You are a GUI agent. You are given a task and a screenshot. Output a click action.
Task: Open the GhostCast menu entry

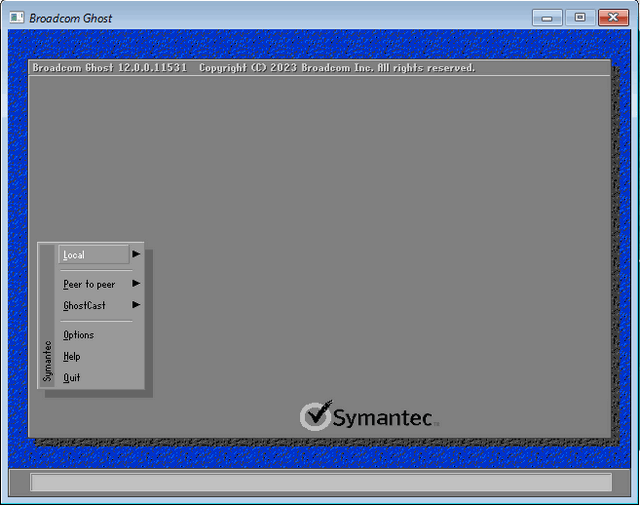[x=84, y=305]
